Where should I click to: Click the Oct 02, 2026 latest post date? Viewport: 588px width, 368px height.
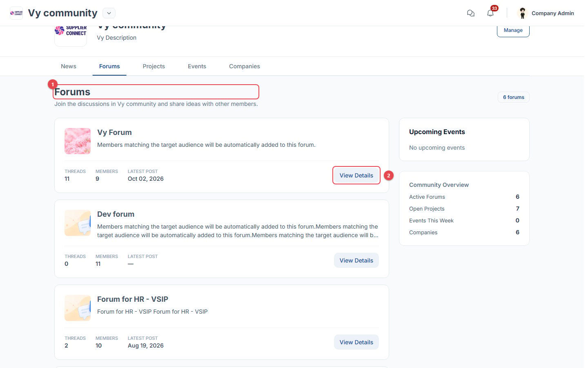click(x=146, y=179)
